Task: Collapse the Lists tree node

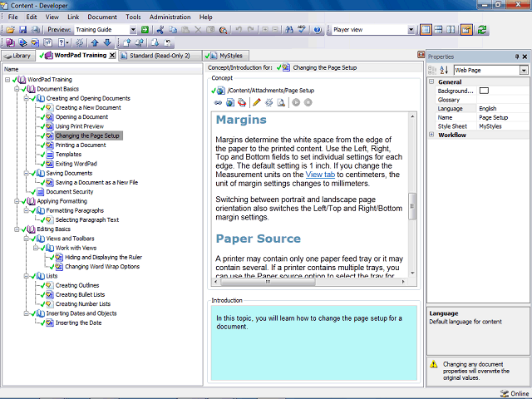Action: pos(26,276)
